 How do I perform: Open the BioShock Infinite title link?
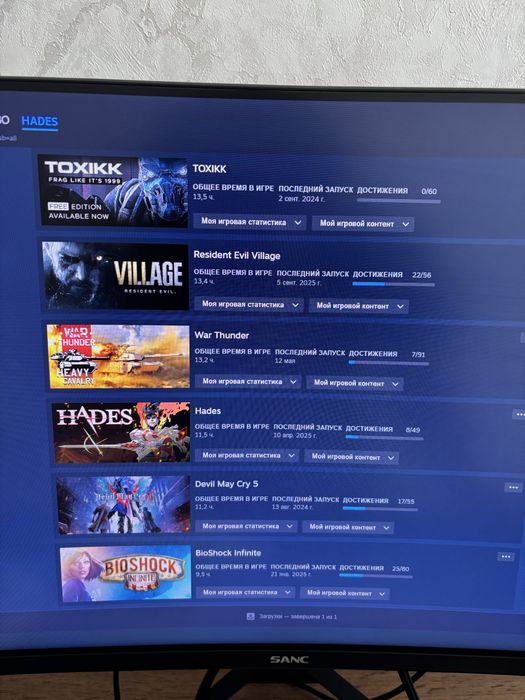(x=228, y=553)
